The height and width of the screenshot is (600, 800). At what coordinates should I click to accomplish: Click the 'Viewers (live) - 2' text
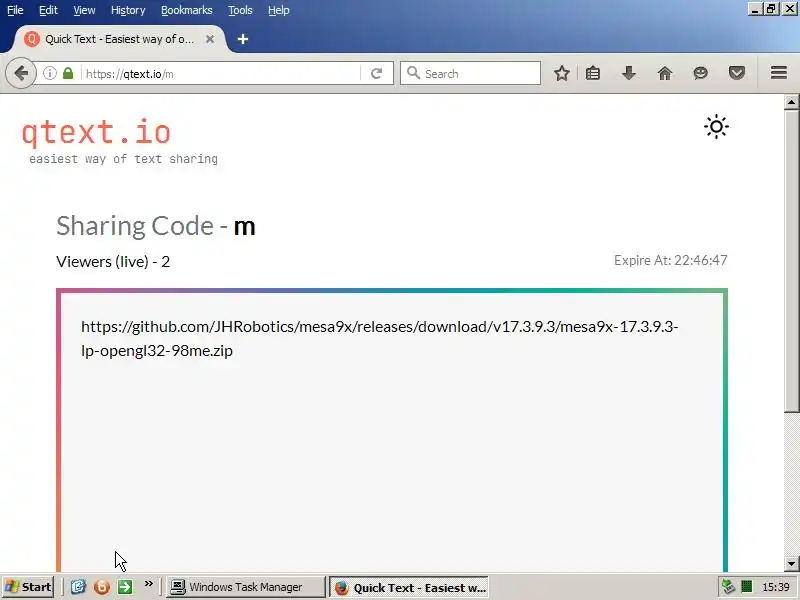[x=113, y=262]
